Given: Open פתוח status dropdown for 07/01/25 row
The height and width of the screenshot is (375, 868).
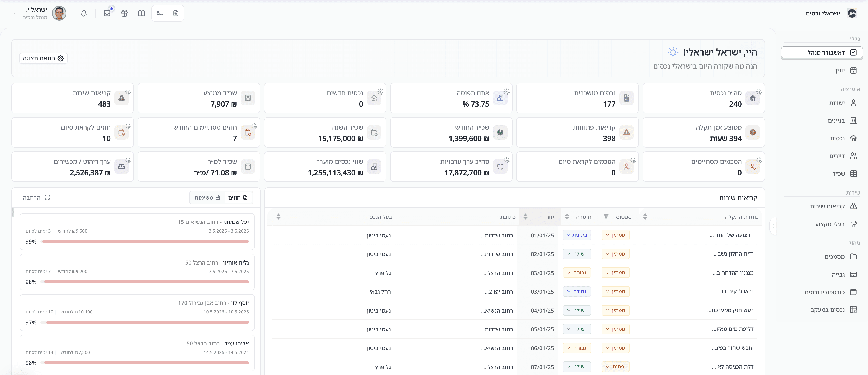Looking at the screenshot, I should 616,367.
